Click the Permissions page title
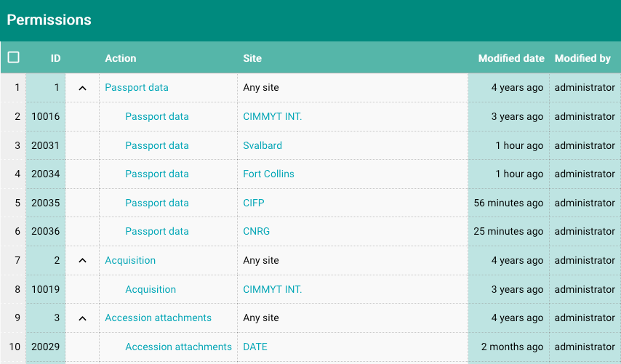This screenshot has height=364, width=621. click(x=49, y=20)
